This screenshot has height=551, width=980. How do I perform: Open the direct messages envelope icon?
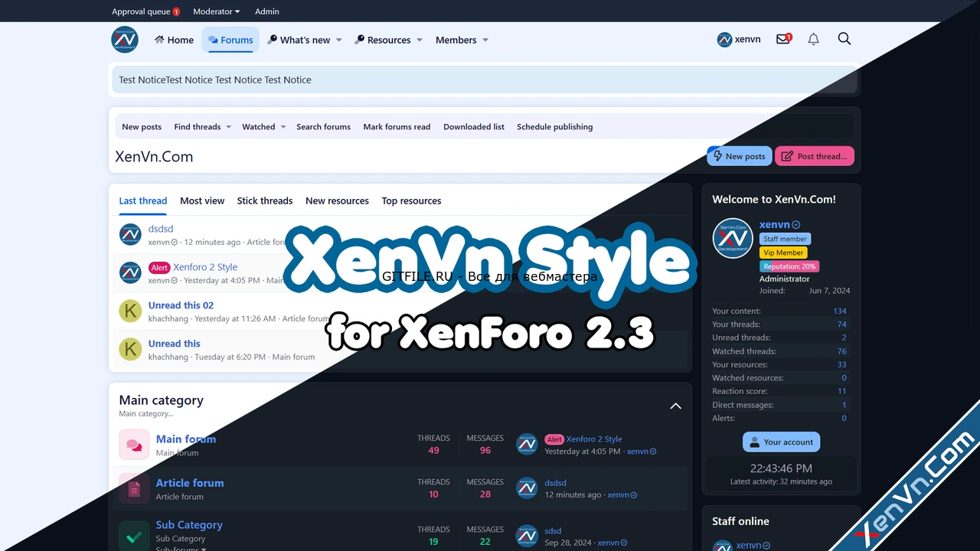(x=783, y=38)
